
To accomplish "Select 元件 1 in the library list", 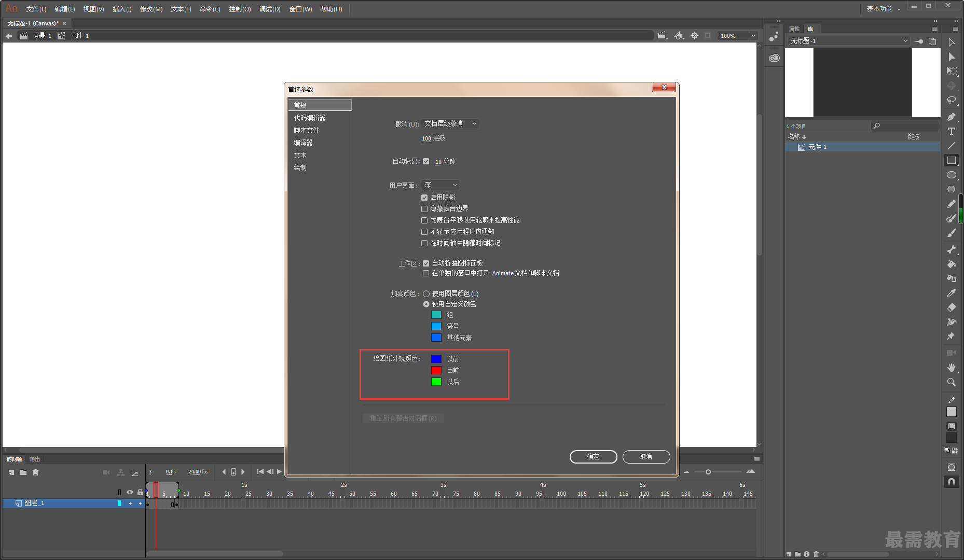I will (x=862, y=147).
